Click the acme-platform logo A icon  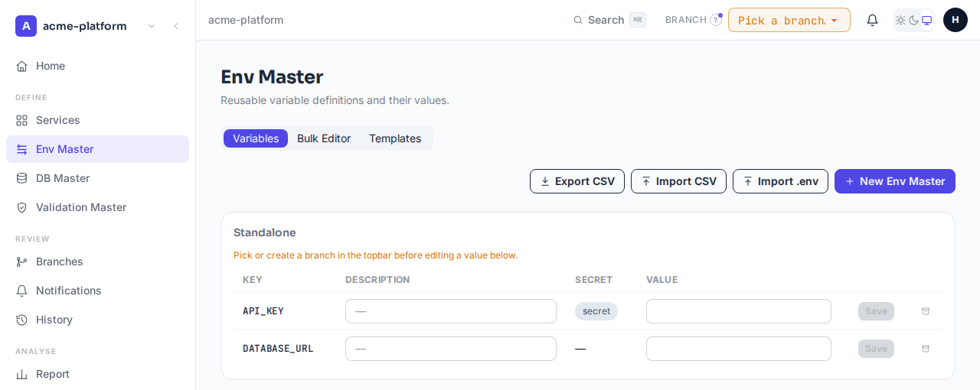click(26, 26)
